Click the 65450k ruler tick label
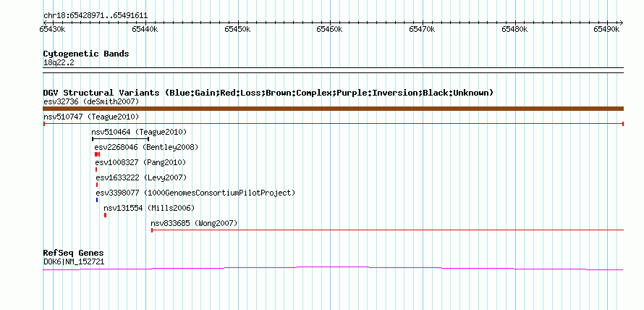644x310 pixels. pyautogui.click(x=237, y=29)
